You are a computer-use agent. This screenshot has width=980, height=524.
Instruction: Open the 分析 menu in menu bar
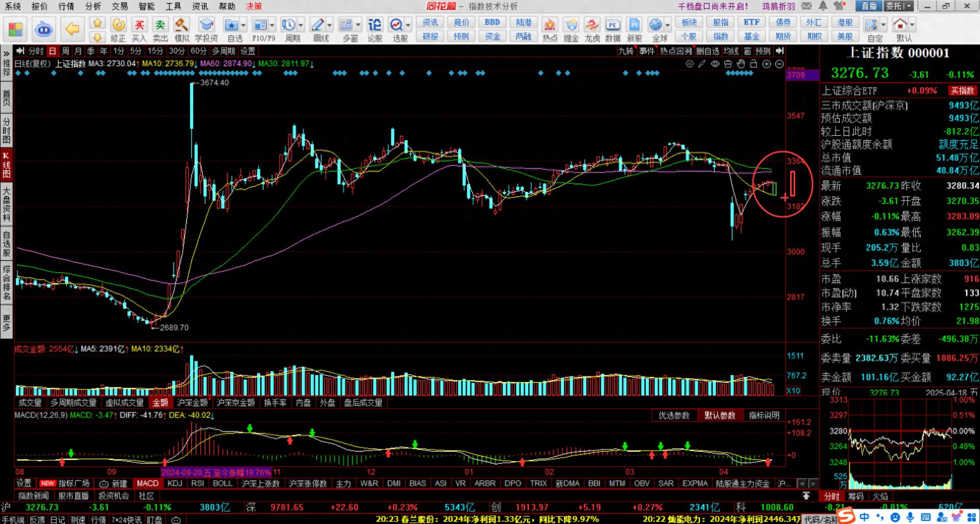pos(93,6)
